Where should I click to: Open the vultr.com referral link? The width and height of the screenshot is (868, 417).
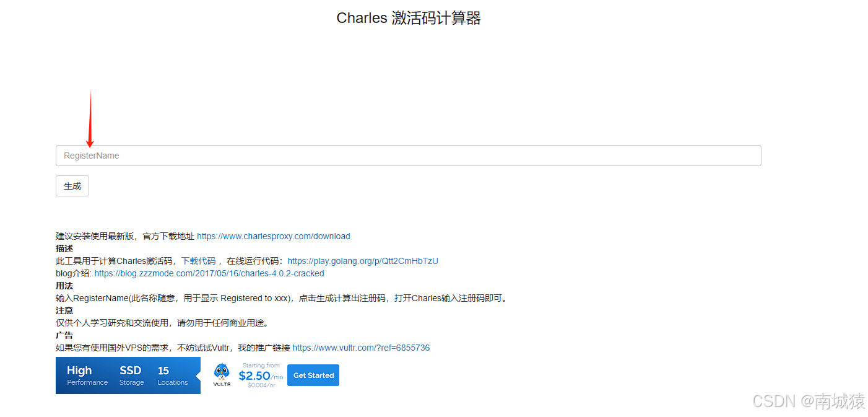(x=361, y=348)
